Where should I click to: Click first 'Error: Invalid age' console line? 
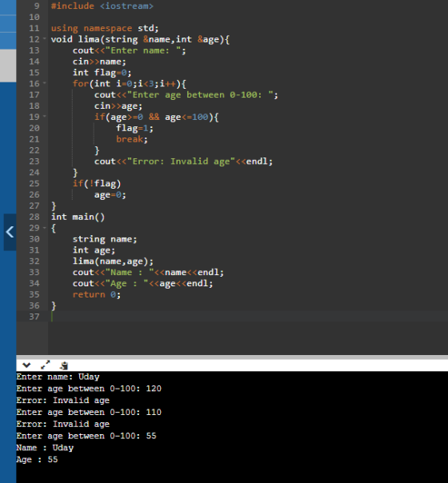[63, 401]
